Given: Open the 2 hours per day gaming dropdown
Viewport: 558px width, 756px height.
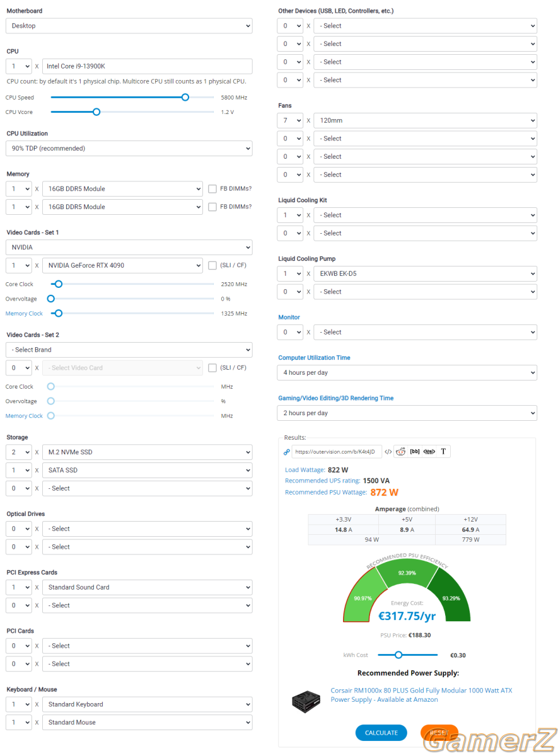Looking at the screenshot, I should coord(407,413).
